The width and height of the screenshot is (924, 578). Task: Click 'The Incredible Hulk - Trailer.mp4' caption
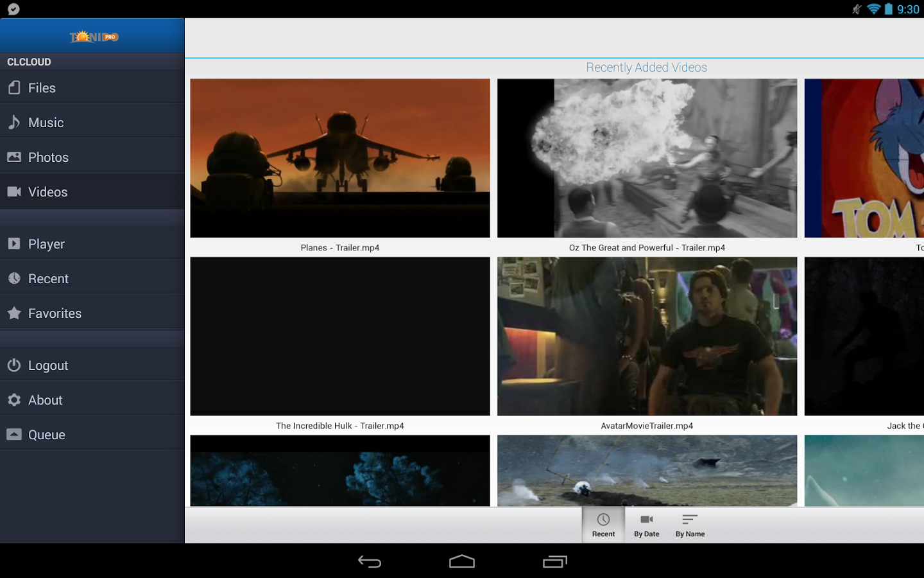click(x=340, y=425)
